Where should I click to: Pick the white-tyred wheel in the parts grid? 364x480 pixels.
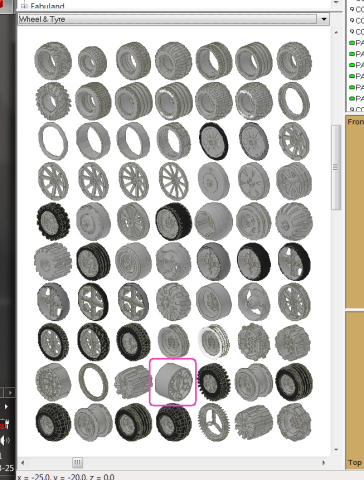click(214, 342)
